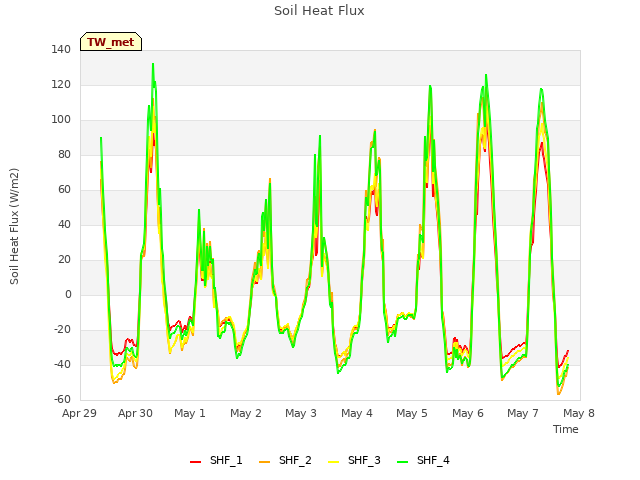Image resolution: width=640 pixels, height=480 pixels.
Task: Click the May 8 x-axis label
Action: (x=579, y=413)
